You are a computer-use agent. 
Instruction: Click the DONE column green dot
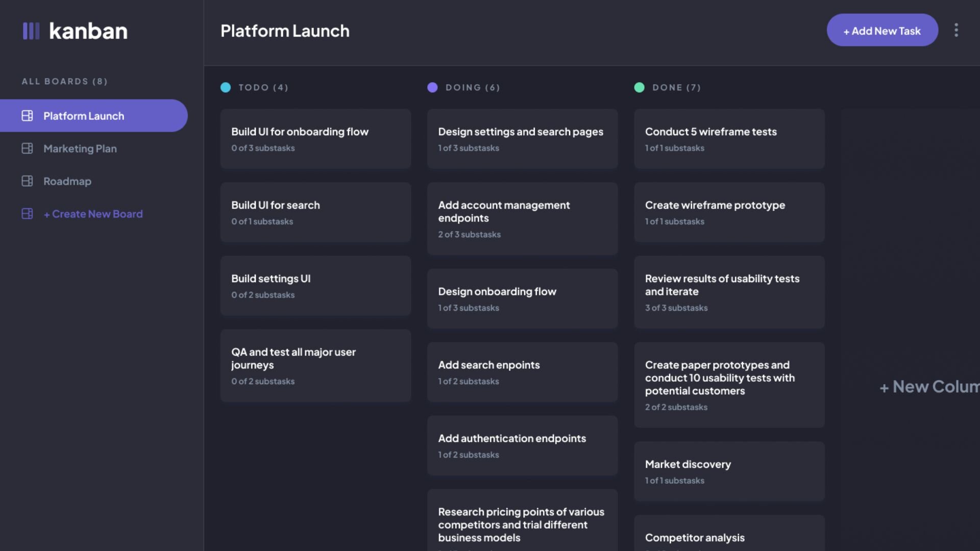pyautogui.click(x=639, y=87)
